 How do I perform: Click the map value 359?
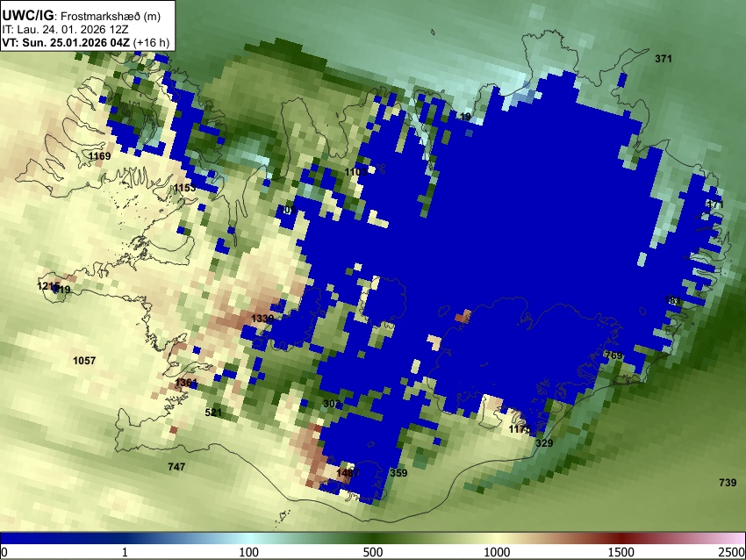tap(398, 473)
